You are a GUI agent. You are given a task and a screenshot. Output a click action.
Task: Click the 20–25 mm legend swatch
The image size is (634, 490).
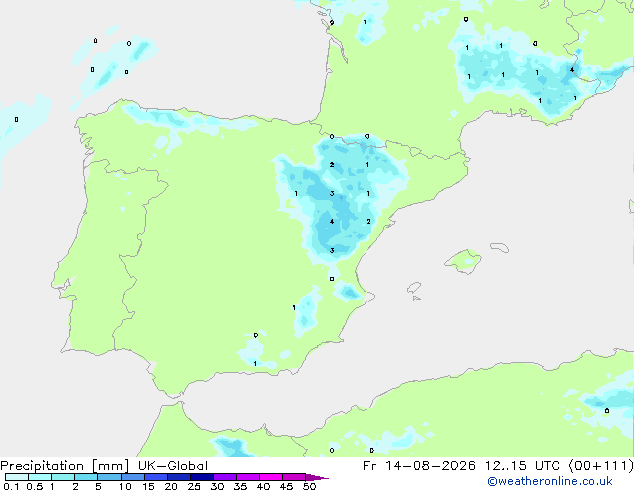tap(179, 477)
